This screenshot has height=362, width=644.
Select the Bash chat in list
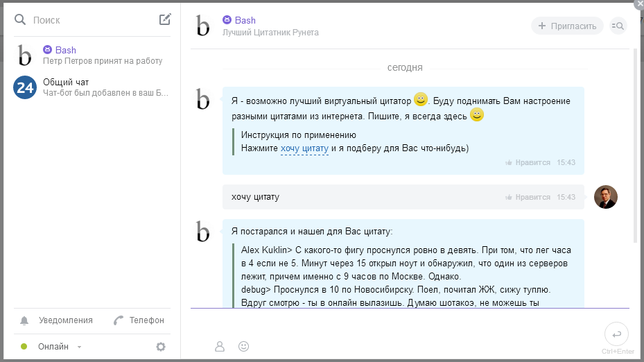point(90,55)
